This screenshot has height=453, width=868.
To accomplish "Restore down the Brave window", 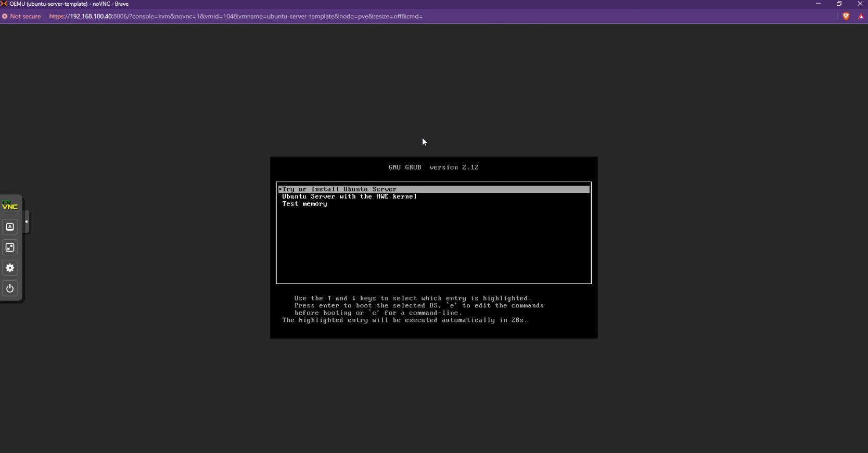I will click(x=839, y=4).
